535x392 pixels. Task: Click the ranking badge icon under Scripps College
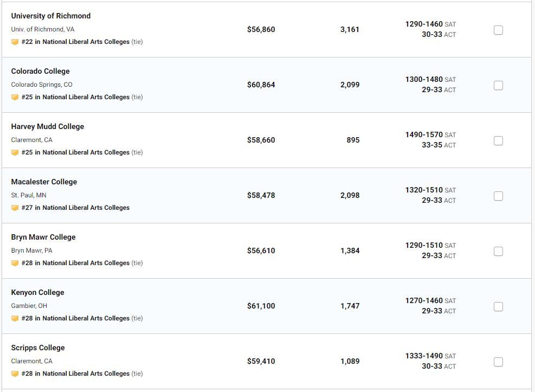coord(15,374)
